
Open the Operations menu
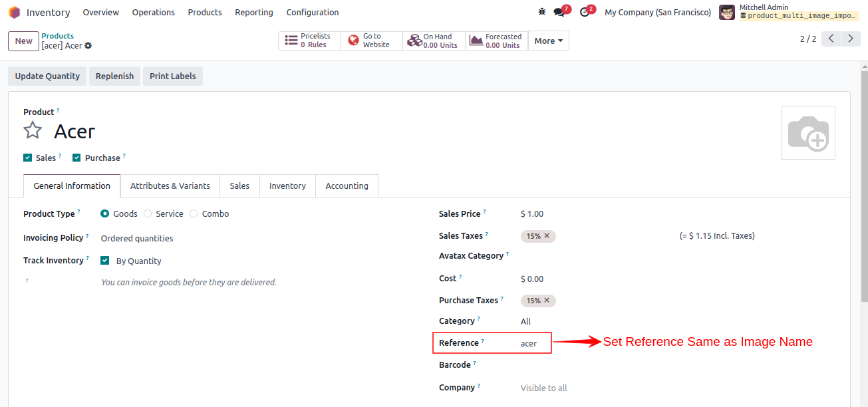(x=154, y=12)
